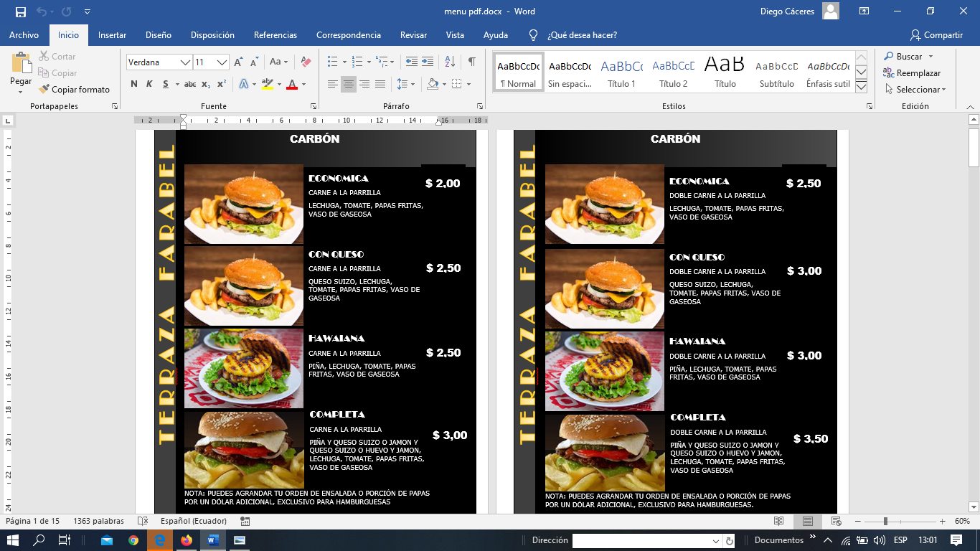Click the Compartir button
This screenshot has width=980, height=551.
pos(936,35)
